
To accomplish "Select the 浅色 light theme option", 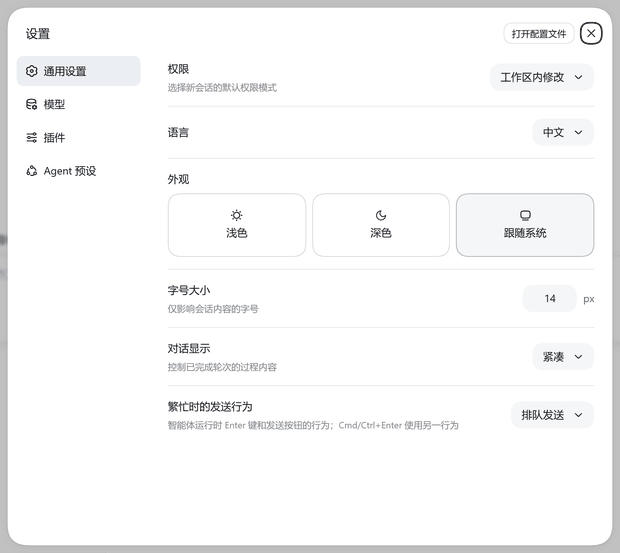I will pyautogui.click(x=237, y=225).
